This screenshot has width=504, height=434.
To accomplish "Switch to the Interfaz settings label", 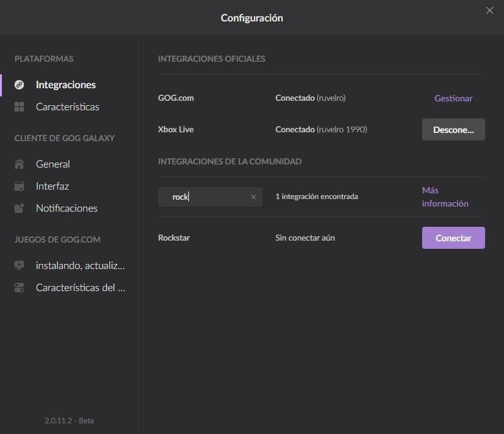I will (x=52, y=186).
